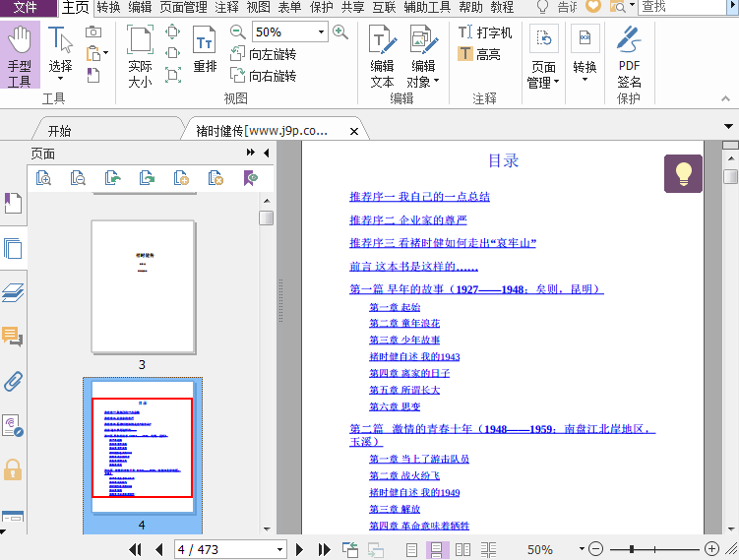Shrink page thumbnails in the Pages panel
Image resolution: width=739 pixels, height=560 pixels.
(78, 178)
